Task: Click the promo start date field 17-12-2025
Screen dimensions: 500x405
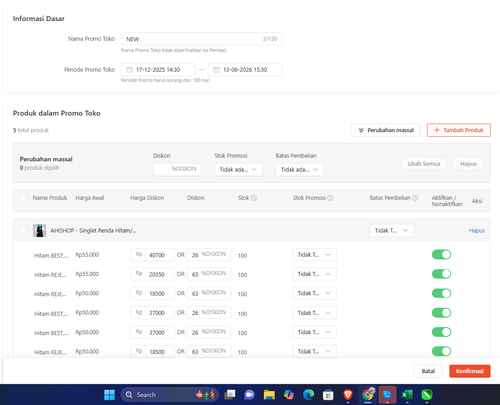Action: [158, 70]
